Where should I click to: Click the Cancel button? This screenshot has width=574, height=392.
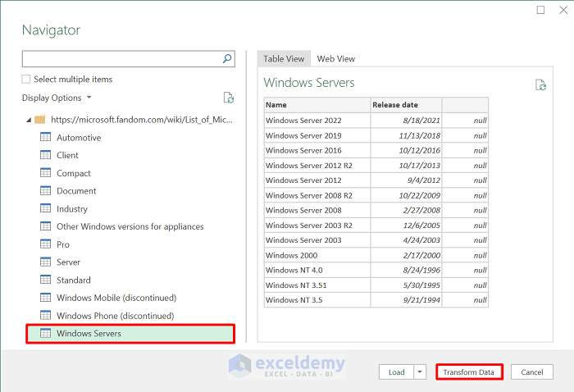(x=532, y=371)
